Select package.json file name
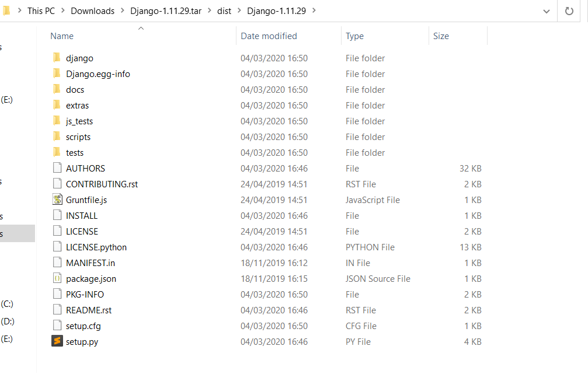 pos(91,278)
